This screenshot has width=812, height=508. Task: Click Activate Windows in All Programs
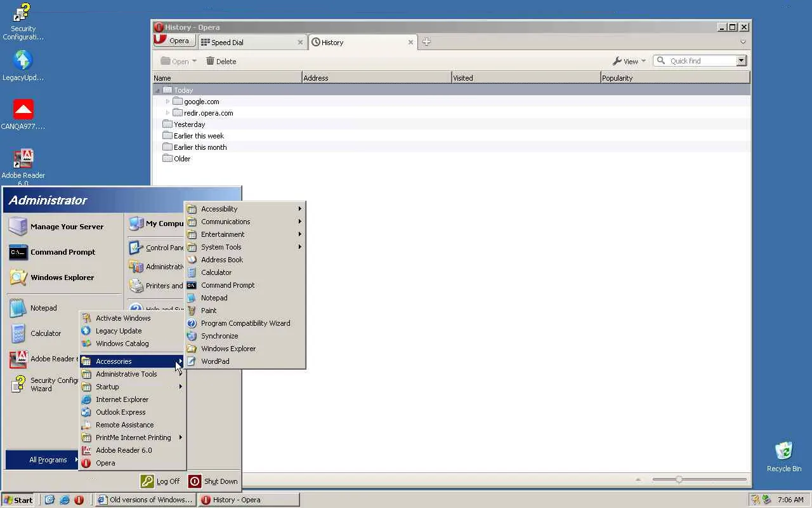(133, 318)
